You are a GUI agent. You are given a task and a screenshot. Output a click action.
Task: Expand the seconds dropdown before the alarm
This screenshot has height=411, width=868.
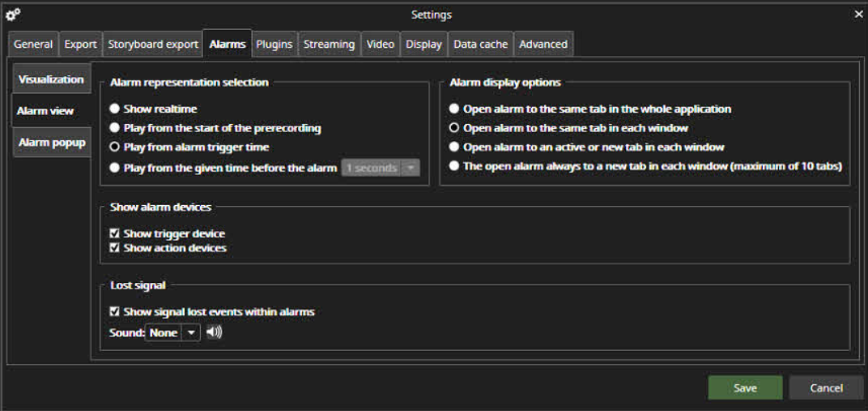coord(411,168)
